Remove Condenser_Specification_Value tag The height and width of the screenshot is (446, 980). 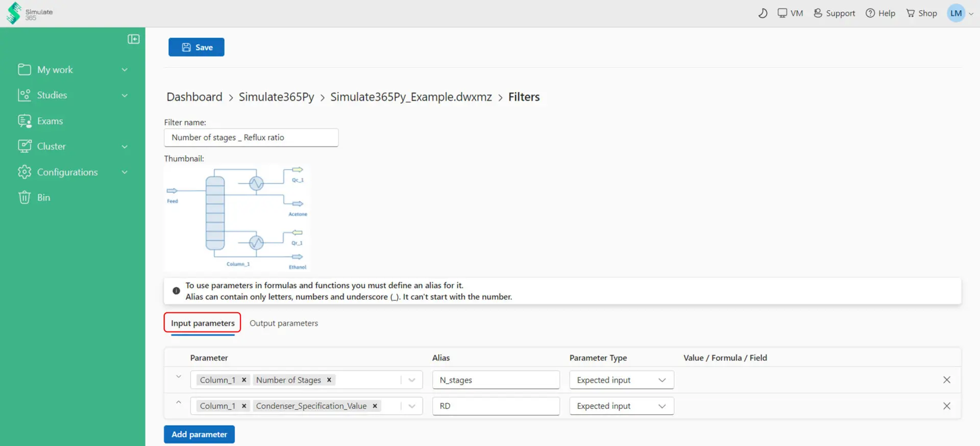coord(375,406)
